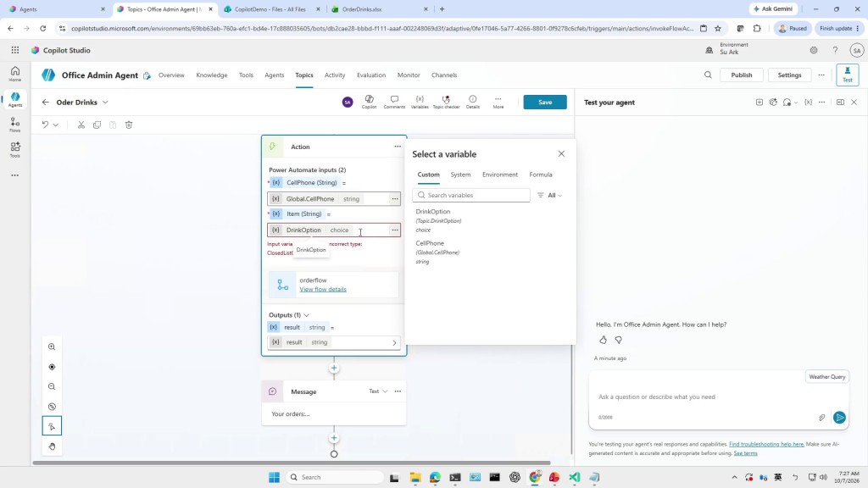Run the Topic checker

446,102
